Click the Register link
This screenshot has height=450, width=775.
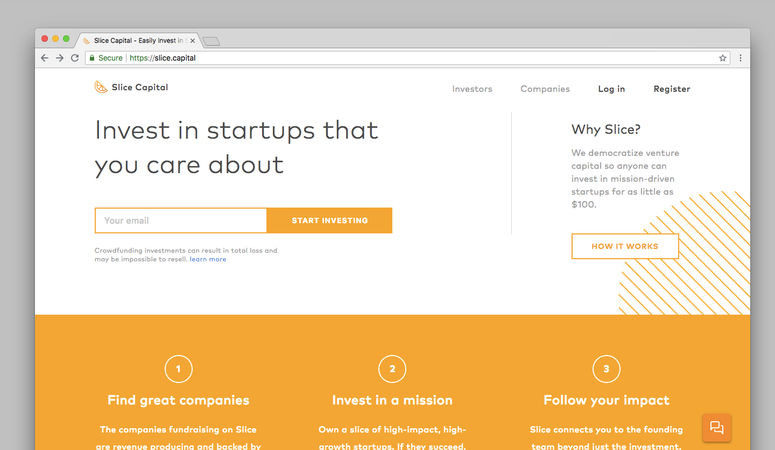672,89
